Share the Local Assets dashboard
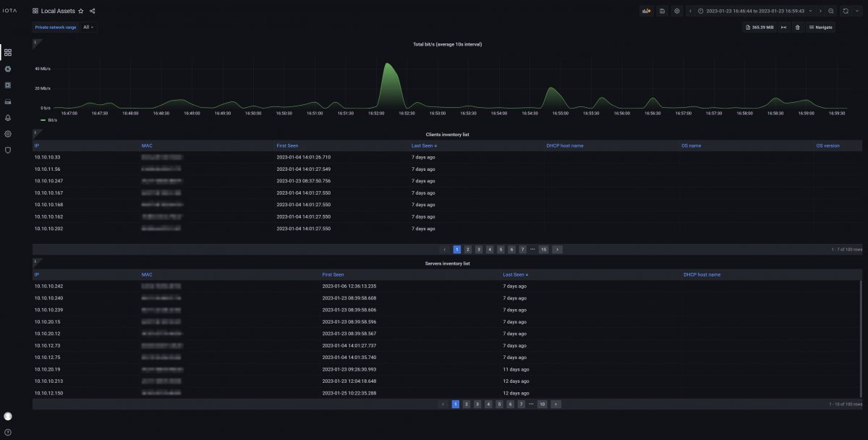The height and width of the screenshot is (440, 868). click(x=93, y=12)
